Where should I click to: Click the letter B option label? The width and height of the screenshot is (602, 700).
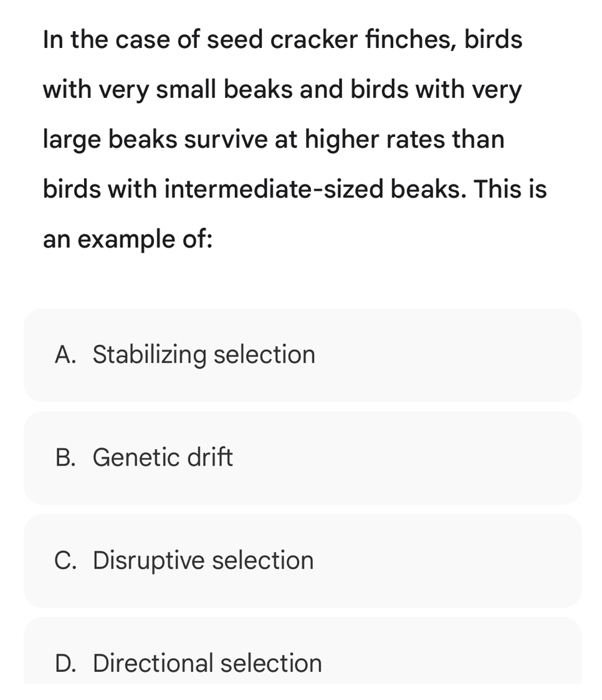(x=65, y=458)
